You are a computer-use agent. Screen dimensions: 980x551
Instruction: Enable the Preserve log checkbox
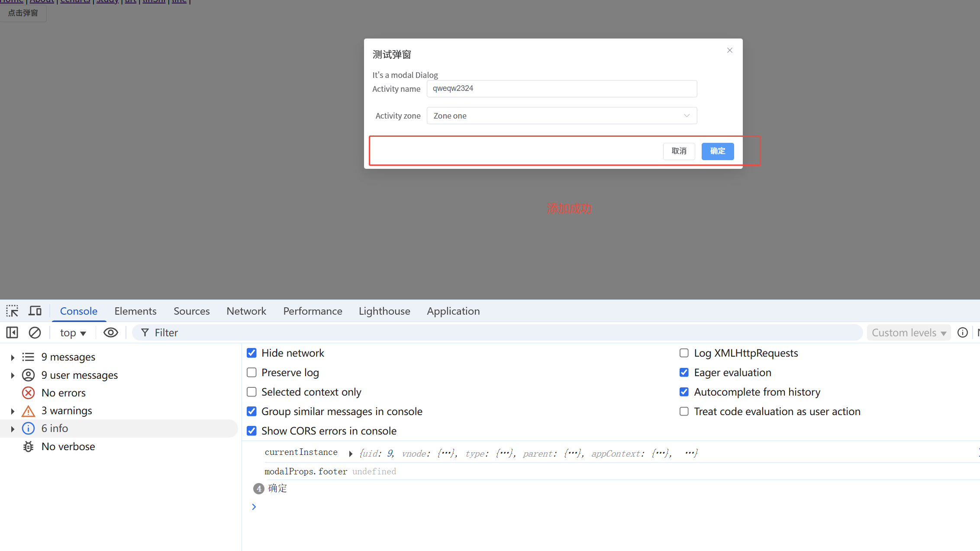pos(251,372)
